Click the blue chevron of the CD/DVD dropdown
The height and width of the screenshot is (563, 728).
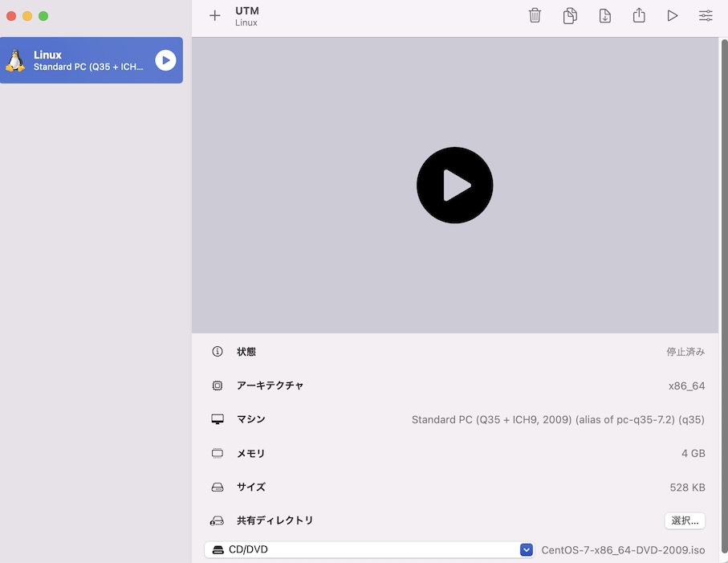tap(526, 549)
